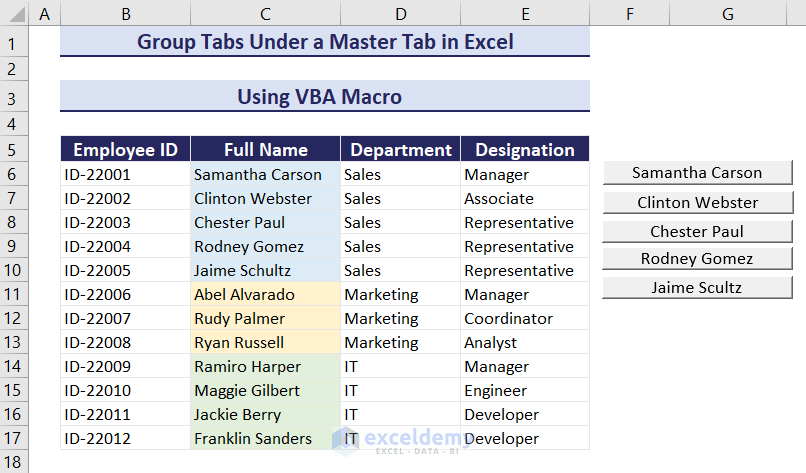Select cell with ID-22009
The image size is (806, 473).
125,366
